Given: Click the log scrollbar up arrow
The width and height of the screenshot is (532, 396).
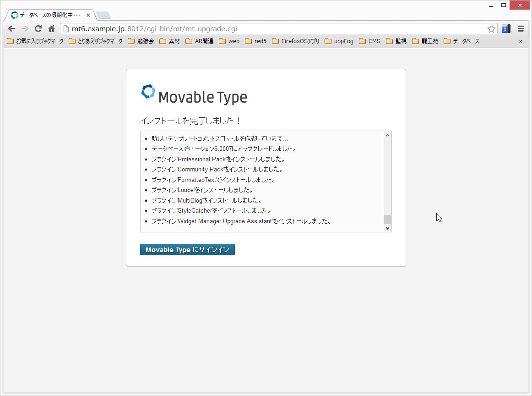Looking at the screenshot, I should click(x=387, y=136).
